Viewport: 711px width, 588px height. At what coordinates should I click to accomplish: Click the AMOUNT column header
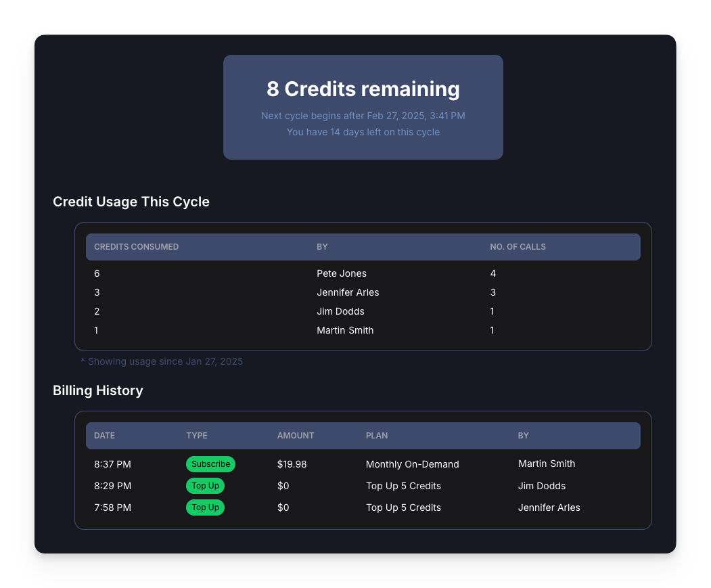pyautogui.click(x=295, y=436)
